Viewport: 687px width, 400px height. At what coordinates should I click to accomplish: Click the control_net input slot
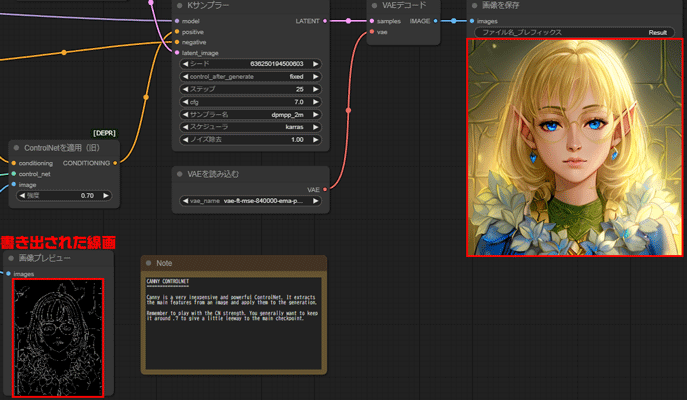point(14,174)
